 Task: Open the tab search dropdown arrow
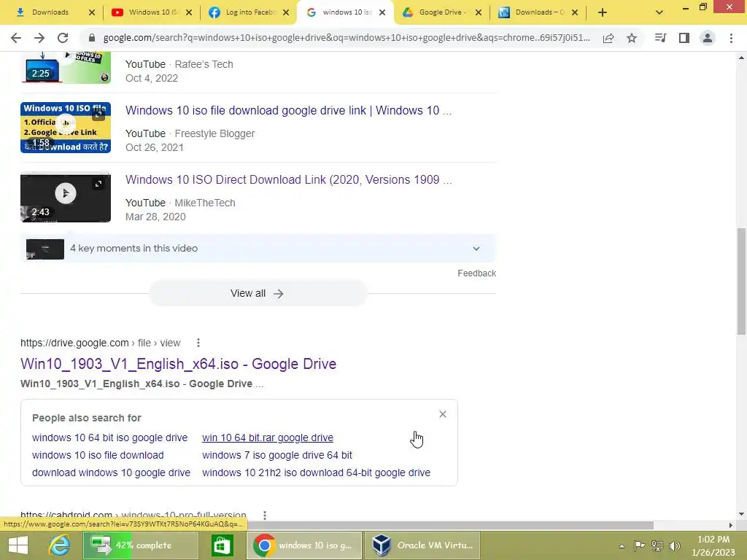(659, 12)
